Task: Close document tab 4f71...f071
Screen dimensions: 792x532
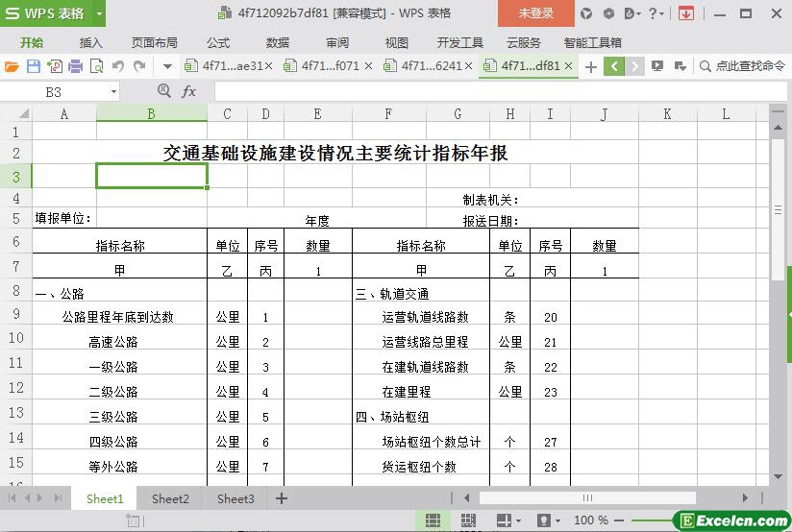Action: pos(368,66)
